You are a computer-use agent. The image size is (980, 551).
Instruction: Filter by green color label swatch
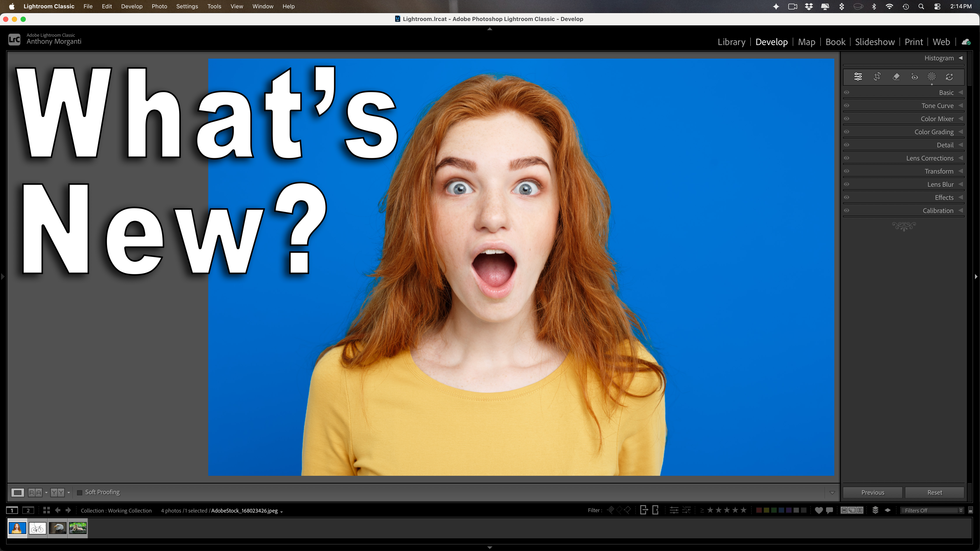click(774, 510)
